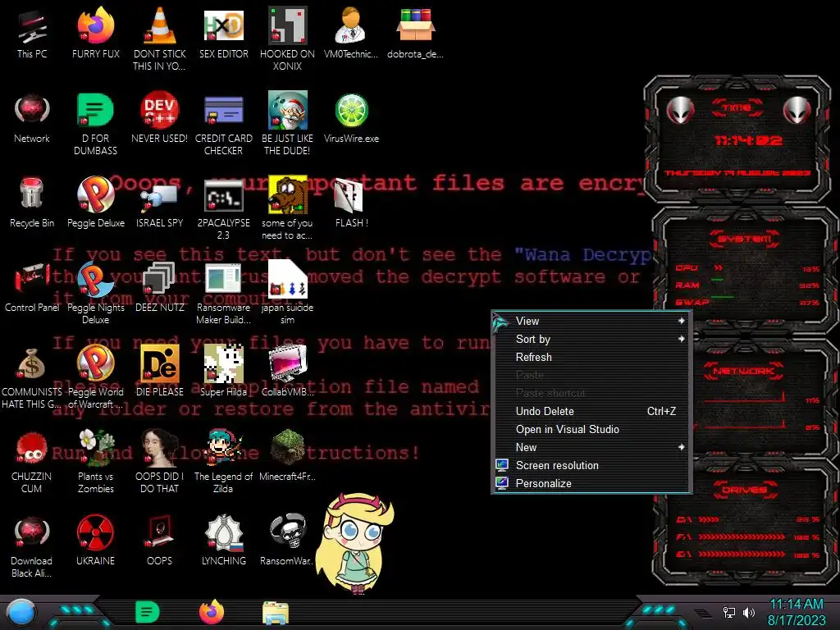840x630 pixels.
Task: Launch the Super Hilda game icon
Action: point(223,372)
